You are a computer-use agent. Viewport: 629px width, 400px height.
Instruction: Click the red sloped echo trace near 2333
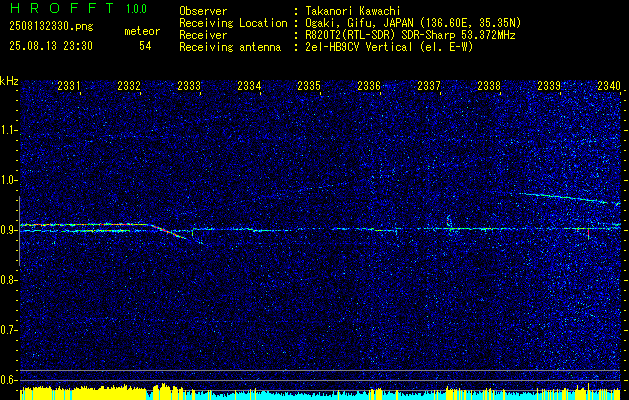(170, 231)
